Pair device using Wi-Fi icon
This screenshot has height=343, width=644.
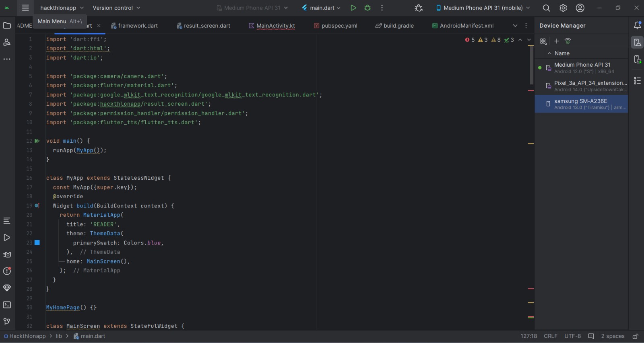(568, 41)
